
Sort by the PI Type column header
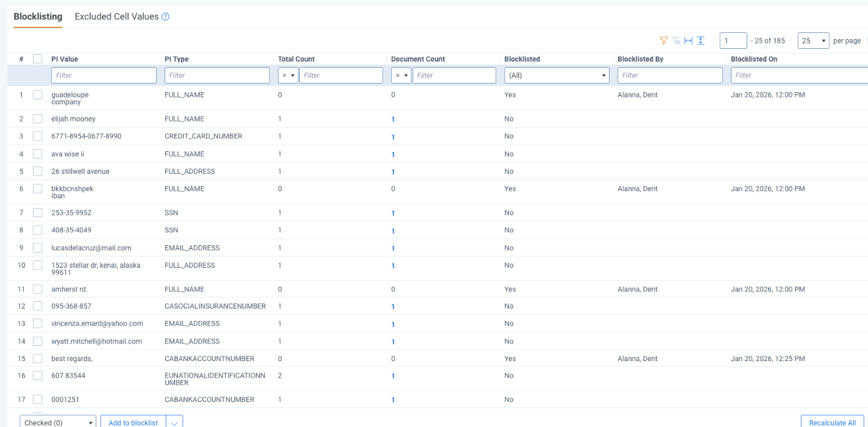(x=177, y=59)
